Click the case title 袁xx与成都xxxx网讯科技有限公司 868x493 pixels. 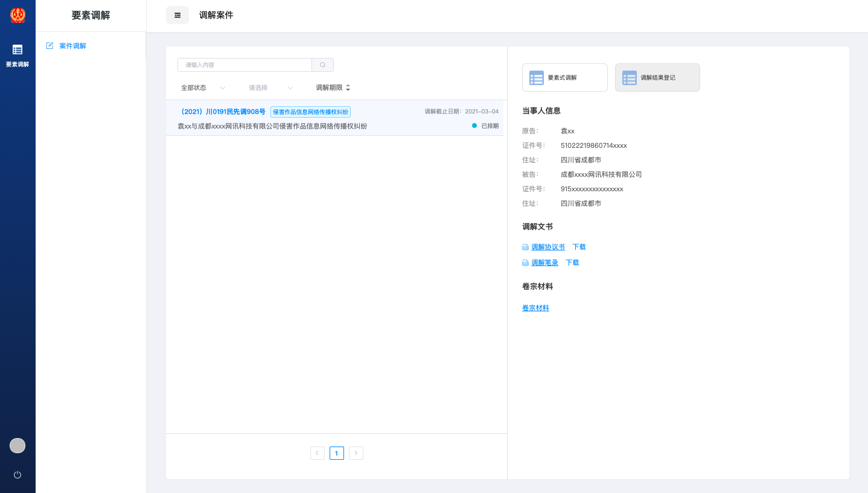[272, 126]
